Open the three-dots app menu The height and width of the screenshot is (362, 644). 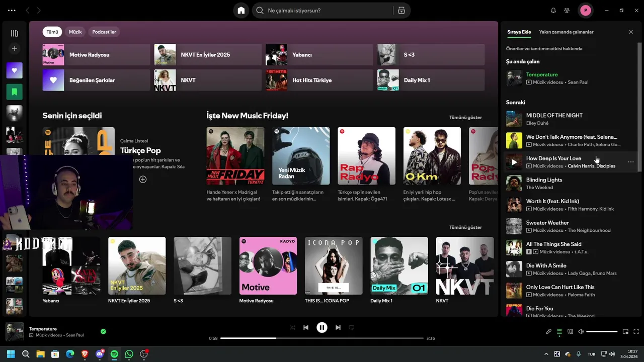pos(12,11)
